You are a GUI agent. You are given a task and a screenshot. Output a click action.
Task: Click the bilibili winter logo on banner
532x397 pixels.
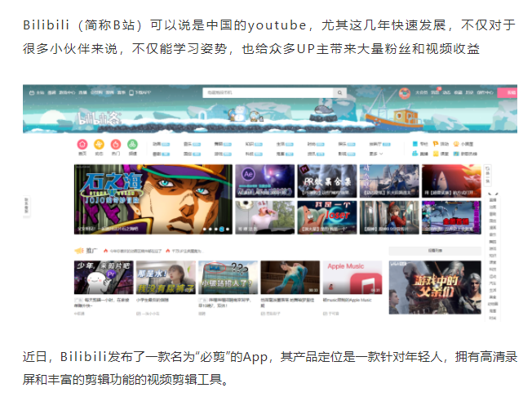coord(99,118)
